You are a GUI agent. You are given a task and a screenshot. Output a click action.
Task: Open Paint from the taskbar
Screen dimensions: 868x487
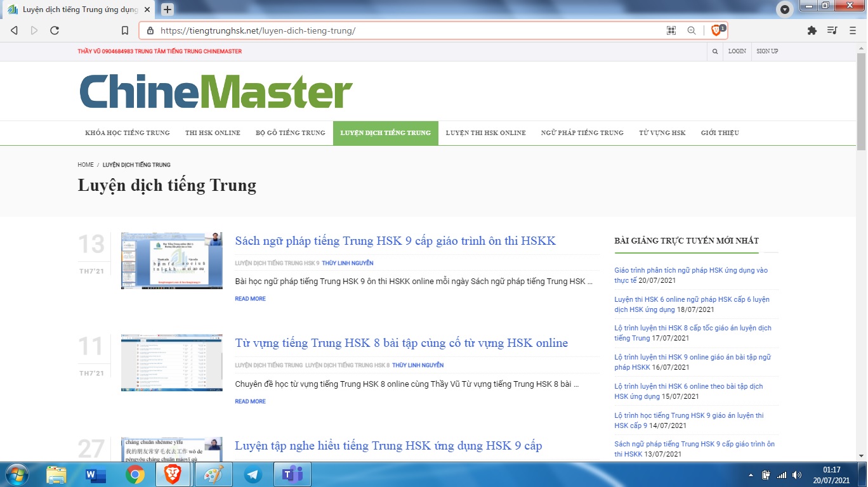coord(213,474)
